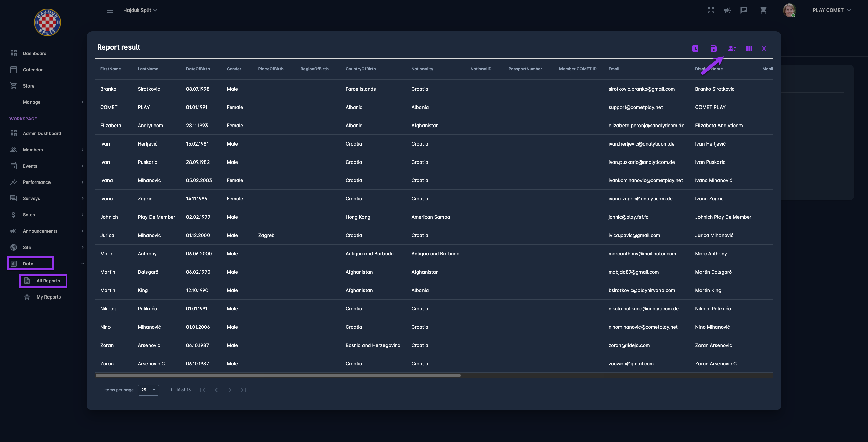Collapse the Data sidebar section

[82, 264]
